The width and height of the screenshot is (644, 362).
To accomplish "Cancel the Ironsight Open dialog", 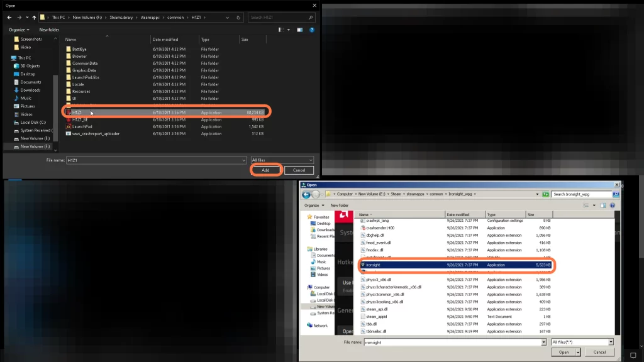I will [599, 353].
